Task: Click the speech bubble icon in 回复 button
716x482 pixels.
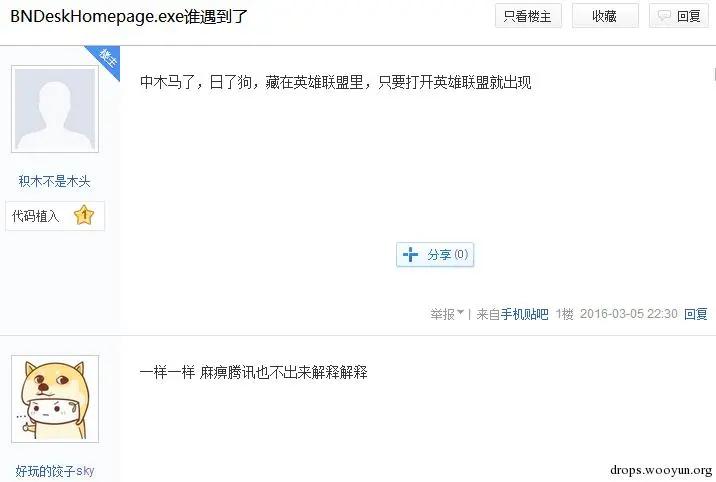Action: pos(664,16)
